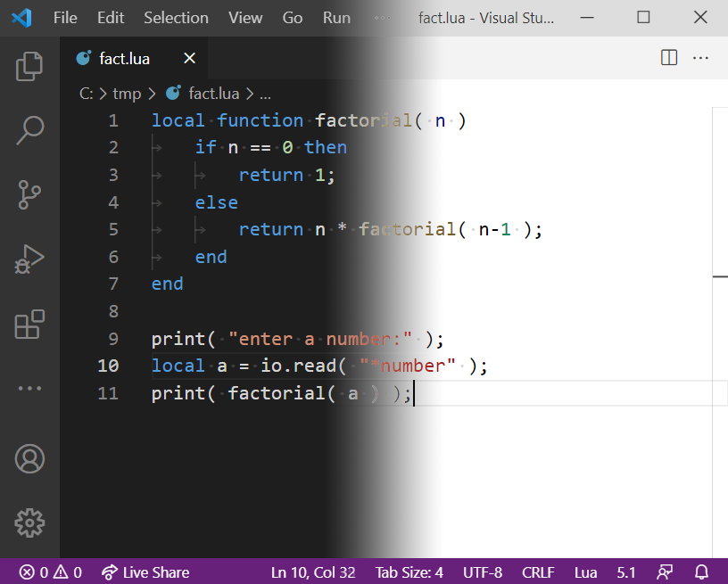Click 'print( factorial( a ) );' on line 11
Screen dimensions: 728x584
click(281, 393)
